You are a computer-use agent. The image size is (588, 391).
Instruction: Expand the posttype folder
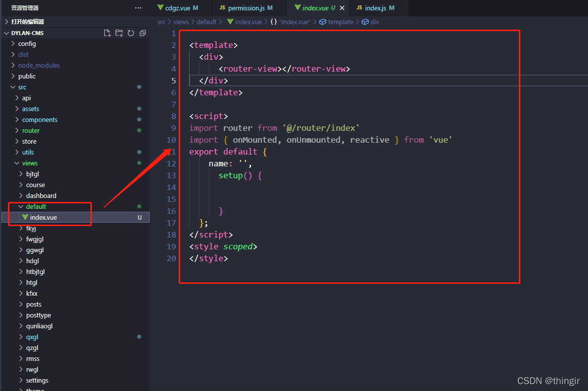[x=76, y=315]
